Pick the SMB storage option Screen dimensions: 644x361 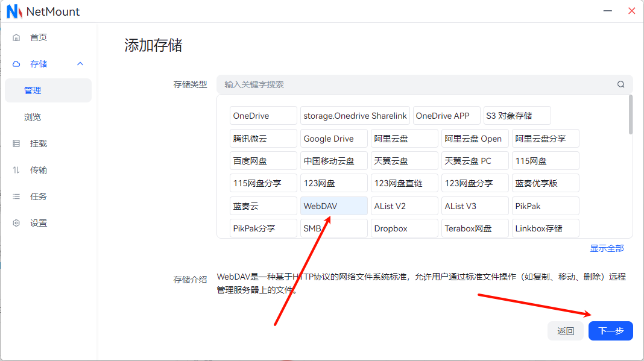pos(334,228)
